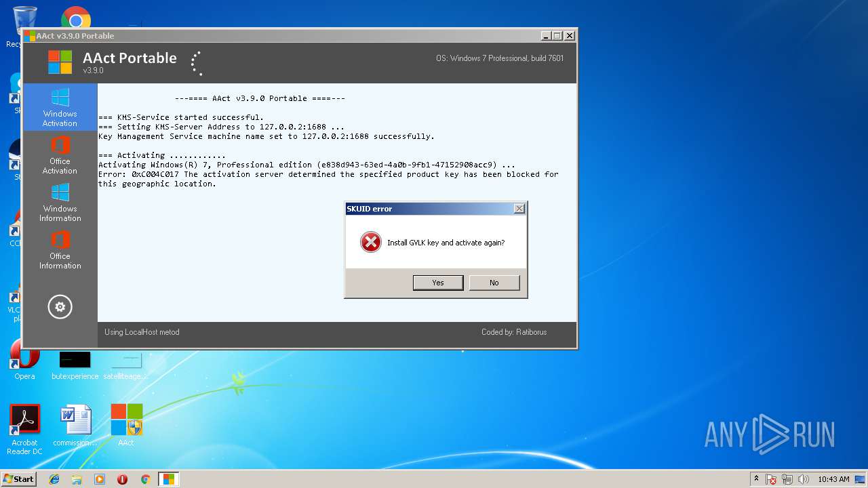Open Windows Explorer from the taskbar
Image resolution: width=868 pixels, height=488 pixels.
[x=77, y=479]
